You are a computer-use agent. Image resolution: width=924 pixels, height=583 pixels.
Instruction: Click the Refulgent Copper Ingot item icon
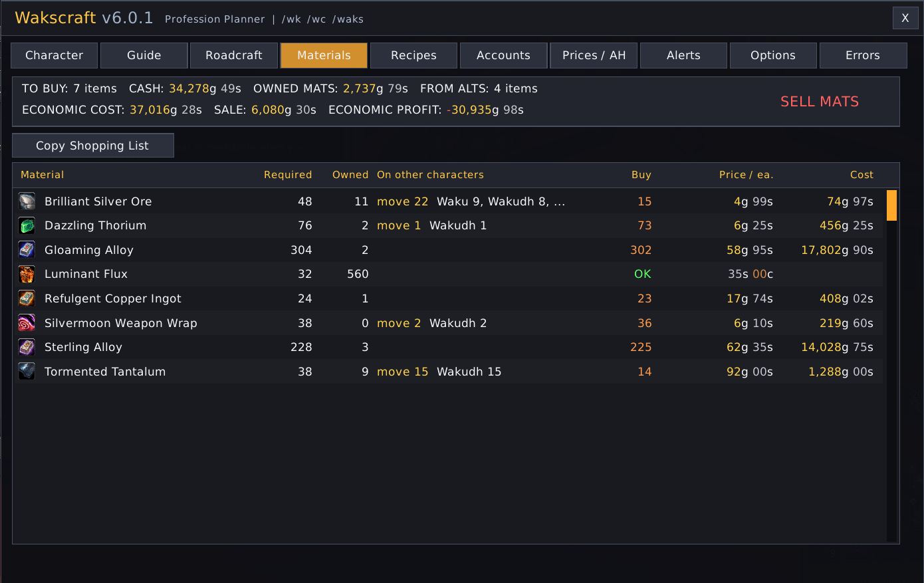pos(27,298)
